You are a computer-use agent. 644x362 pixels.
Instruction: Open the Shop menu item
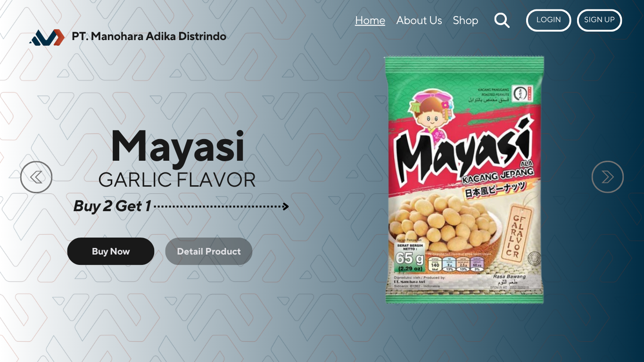click(465, 20)
